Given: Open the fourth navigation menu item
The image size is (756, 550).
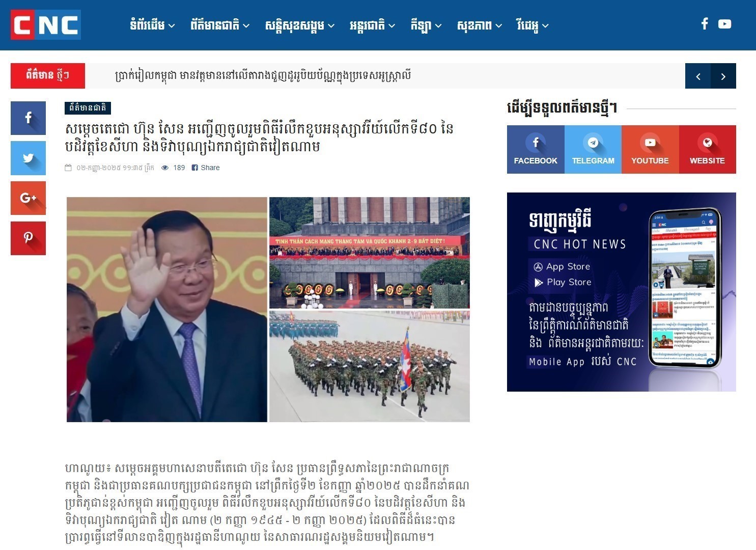Looking at the screenshot, I should coord(372,25).
